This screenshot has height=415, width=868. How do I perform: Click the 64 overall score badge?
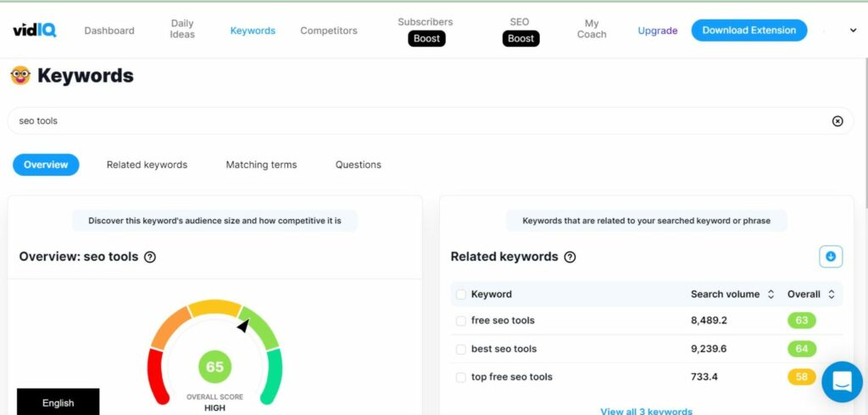802,349
